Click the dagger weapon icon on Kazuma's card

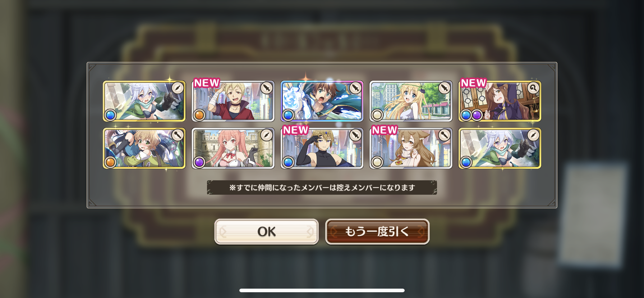point(355,88)
